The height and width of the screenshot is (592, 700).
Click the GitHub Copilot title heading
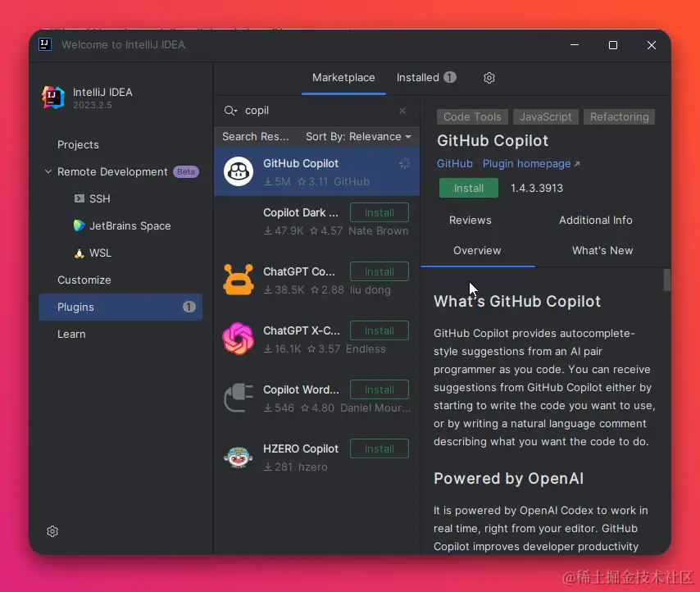click(493, 141)
